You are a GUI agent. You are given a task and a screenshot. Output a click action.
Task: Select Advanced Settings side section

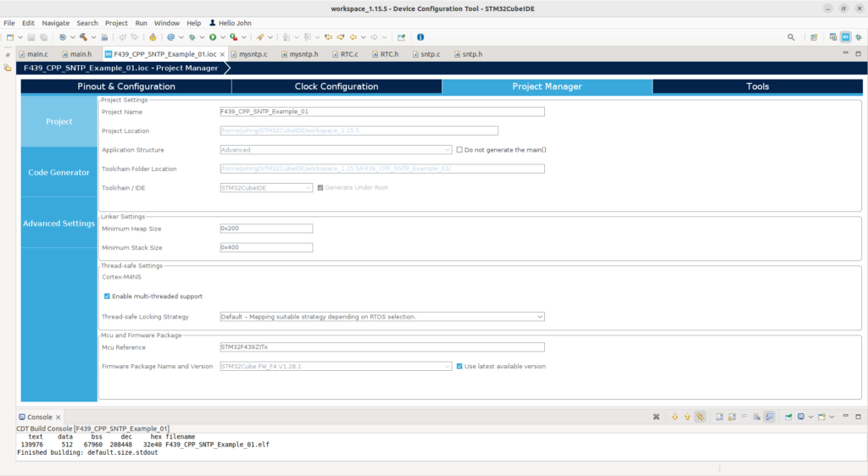point(58,224)
